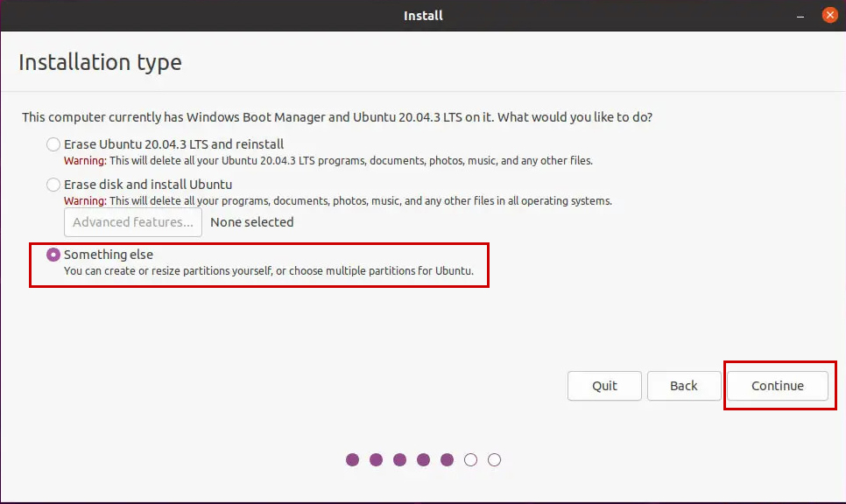Viewport: 846px width, 504px height.
Task: Go Back to the previous step
Action: pos(684,385)
